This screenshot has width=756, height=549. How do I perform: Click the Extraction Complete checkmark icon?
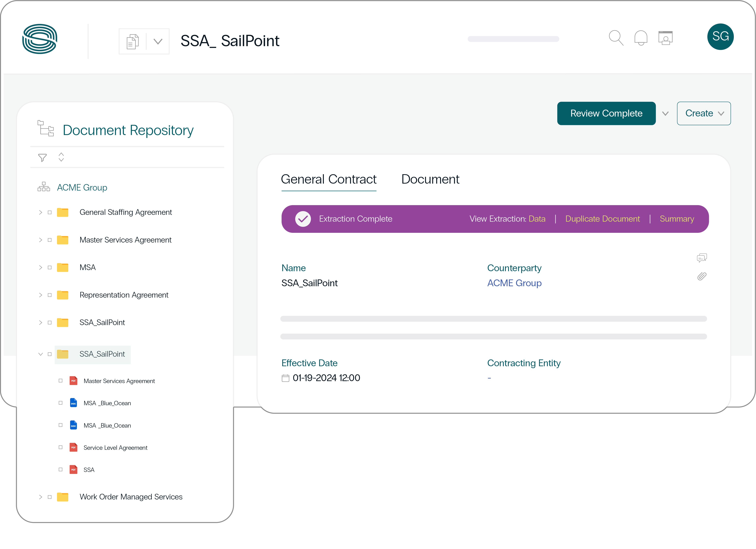coord(303,219)
